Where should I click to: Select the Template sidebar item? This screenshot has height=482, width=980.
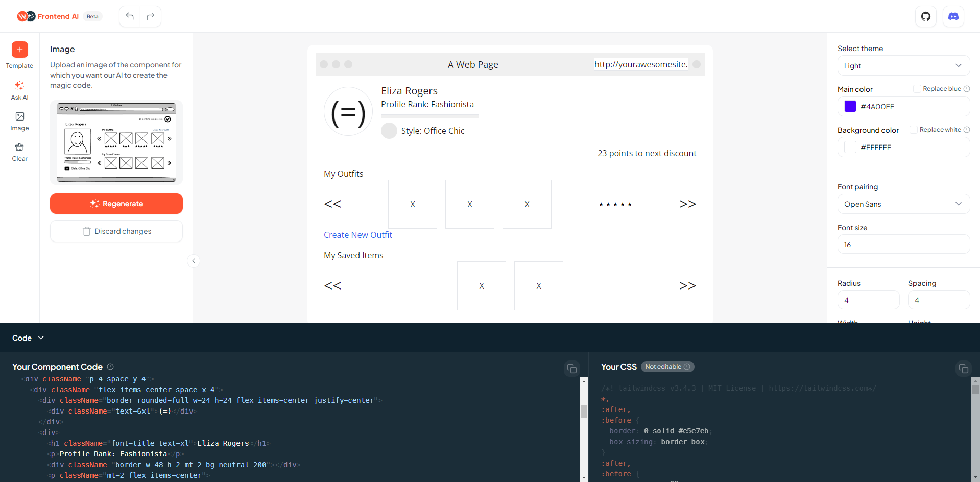click(x=19, y=55)
